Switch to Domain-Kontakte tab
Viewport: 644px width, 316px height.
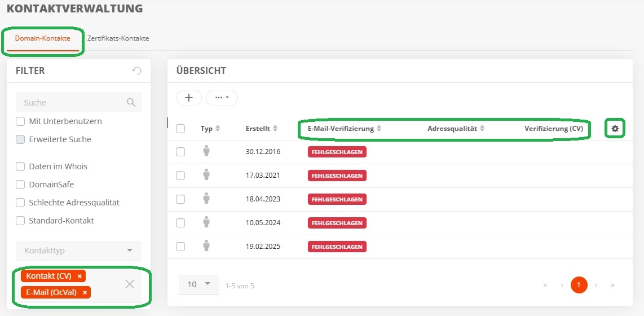click(43, 38)
